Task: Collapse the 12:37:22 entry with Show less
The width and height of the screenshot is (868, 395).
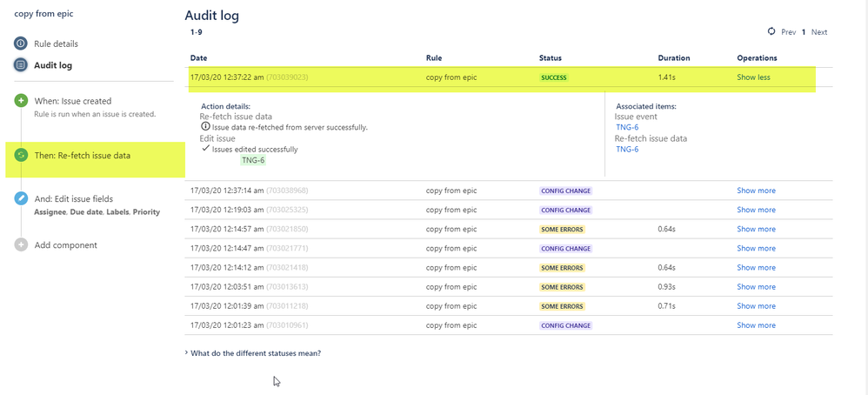Action: (x=753, y=77)
